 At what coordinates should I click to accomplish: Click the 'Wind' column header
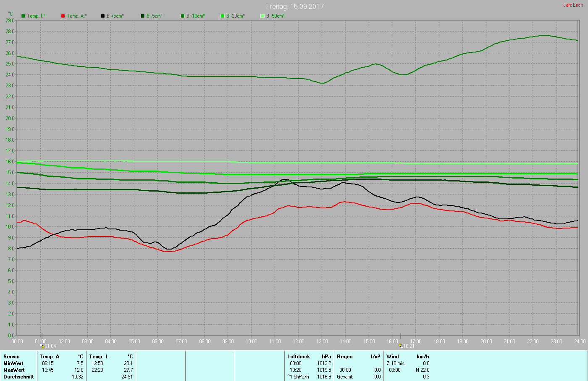[x=393, y=357]
